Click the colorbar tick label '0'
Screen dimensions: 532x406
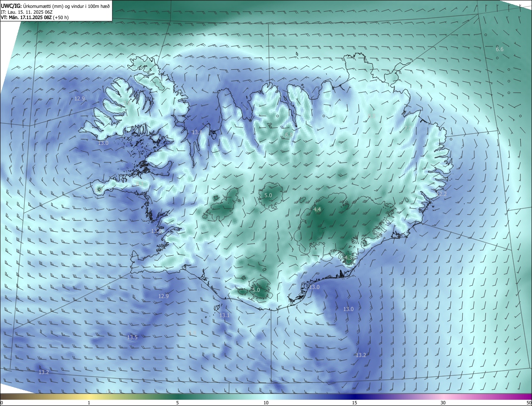pyautogui.click(x=2, y=403)
